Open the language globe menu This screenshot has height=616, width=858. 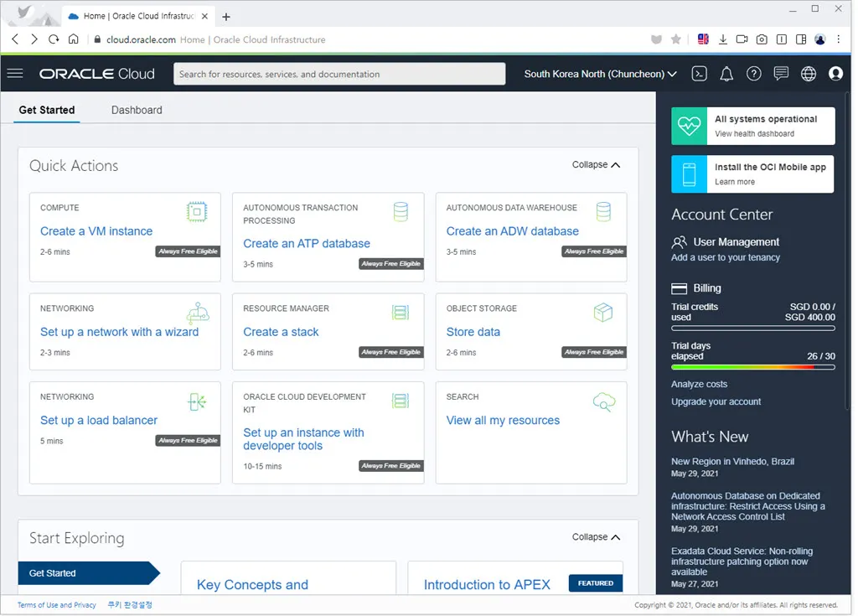pos(809,74)
